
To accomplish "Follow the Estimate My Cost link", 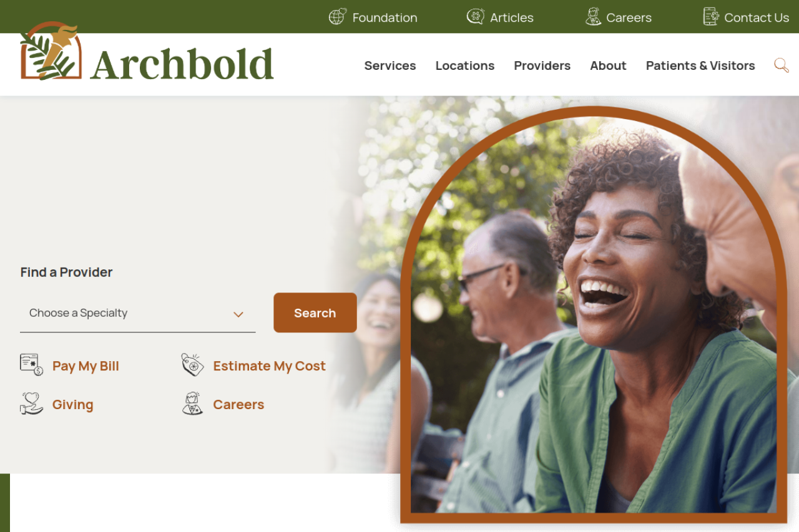I will tap(270, 366).
